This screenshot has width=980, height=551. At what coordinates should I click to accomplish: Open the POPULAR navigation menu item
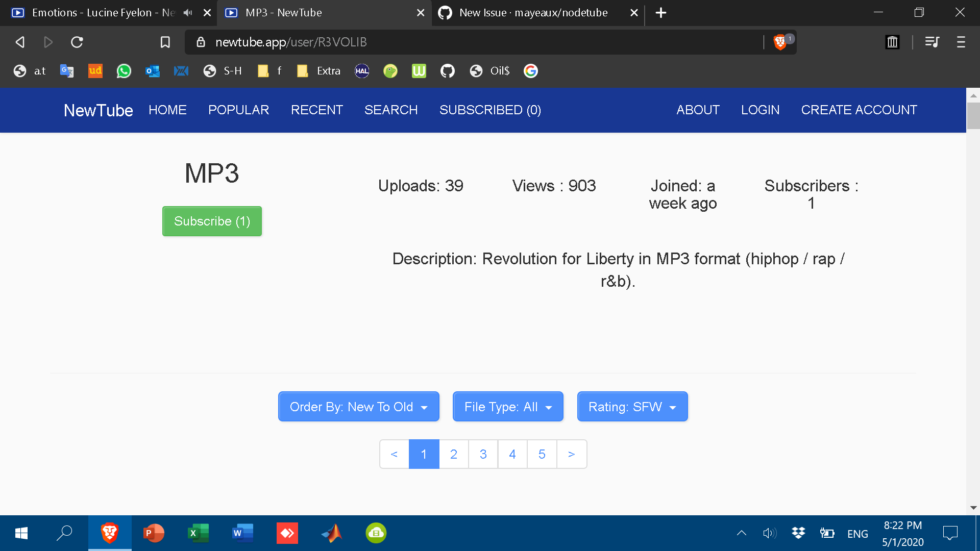tap(238, 110)
